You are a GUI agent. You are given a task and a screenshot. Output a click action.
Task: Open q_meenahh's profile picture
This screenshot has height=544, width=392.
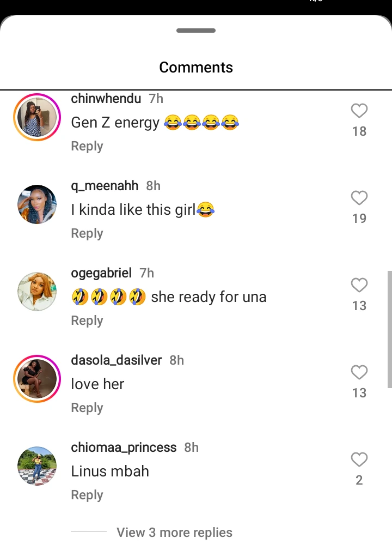pyautogui.click(x=37, y=204)
